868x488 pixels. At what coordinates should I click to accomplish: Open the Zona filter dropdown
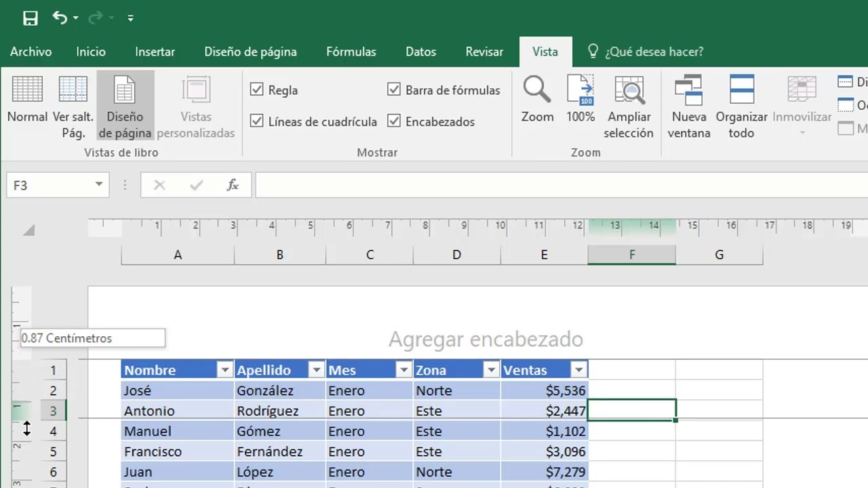tap(491, 370)
